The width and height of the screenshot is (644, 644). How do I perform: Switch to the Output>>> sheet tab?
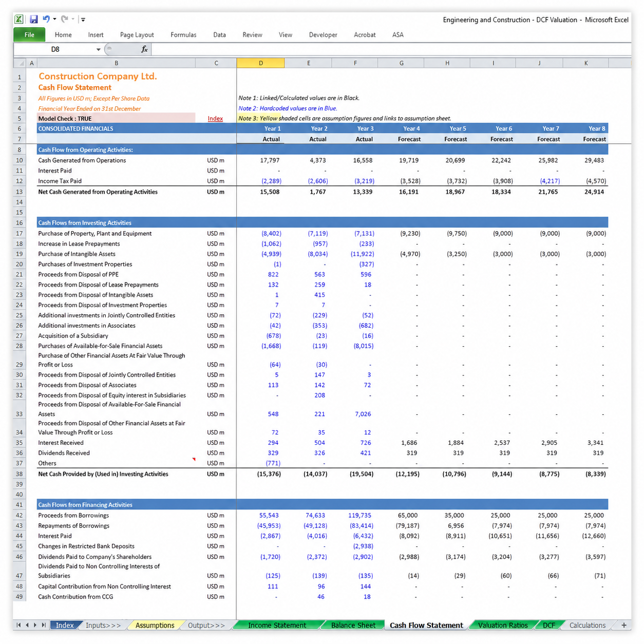(206, 625)
